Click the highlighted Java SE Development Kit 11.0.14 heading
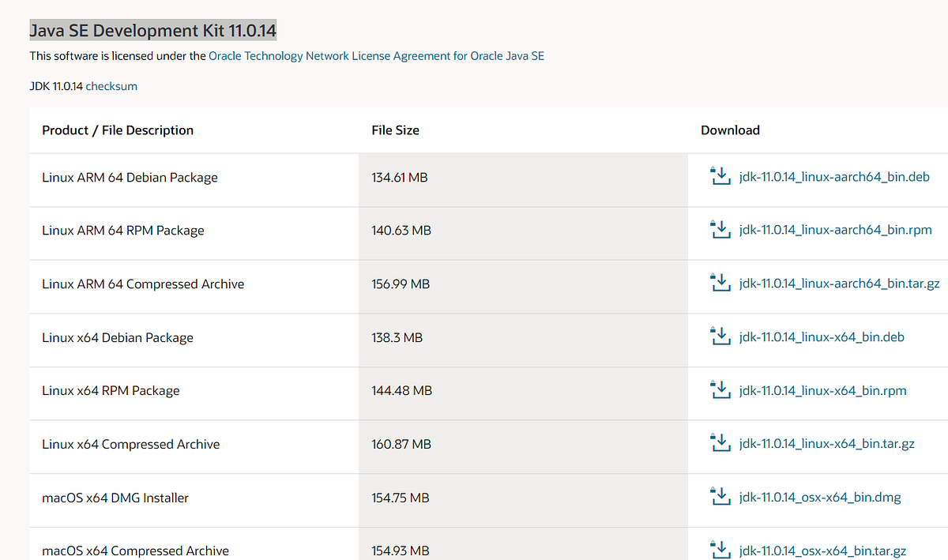The height and width of the screenshot is (560, 948). point(152,30)
